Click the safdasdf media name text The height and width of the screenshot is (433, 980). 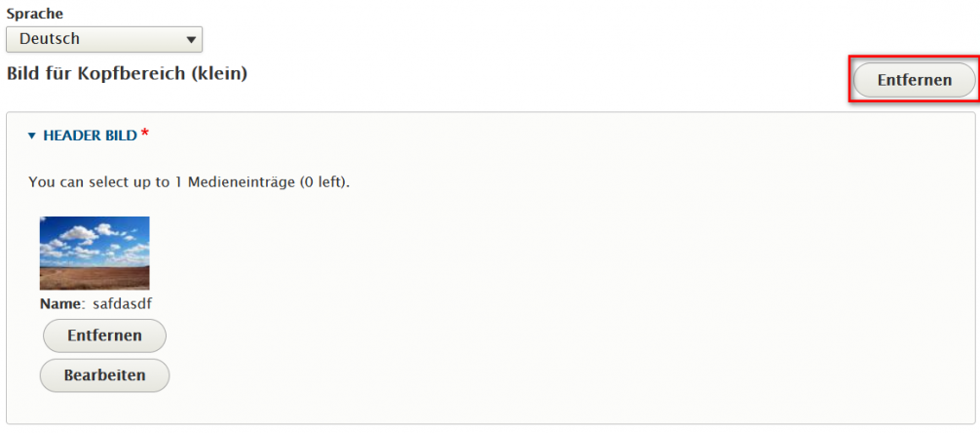click(x=122, y=304)
